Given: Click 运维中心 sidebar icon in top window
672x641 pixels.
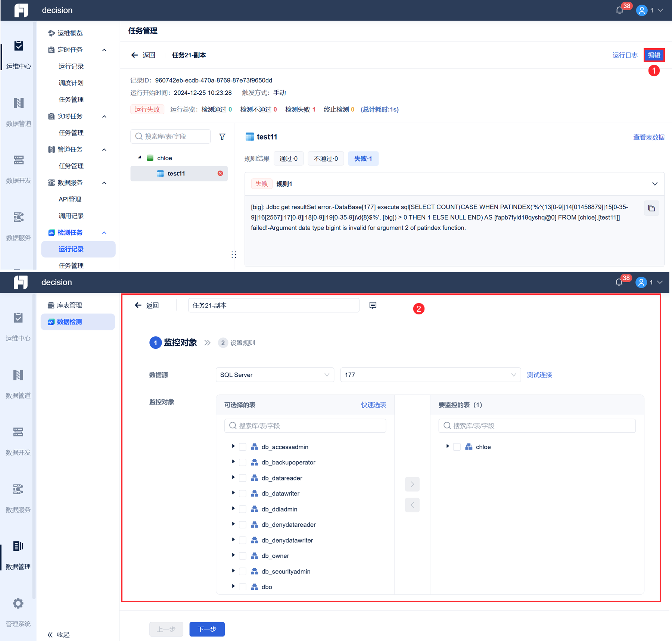Looking at the screenshot, I should (x=19, y=46).
